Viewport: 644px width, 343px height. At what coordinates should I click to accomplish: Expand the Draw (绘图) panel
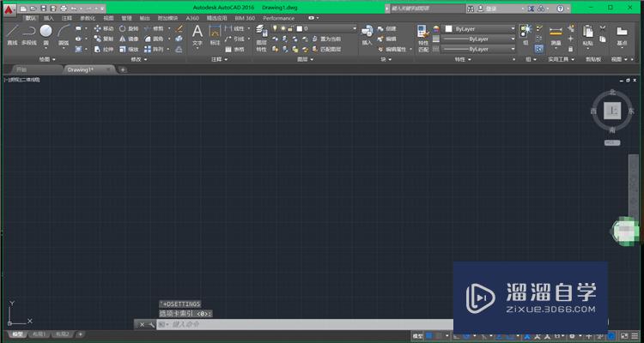pos(47,59)
